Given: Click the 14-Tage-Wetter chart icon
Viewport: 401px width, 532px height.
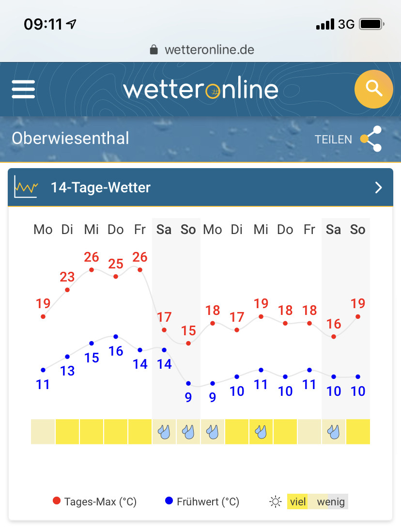Looking at the screenshot, I should (x=26, y=187).
